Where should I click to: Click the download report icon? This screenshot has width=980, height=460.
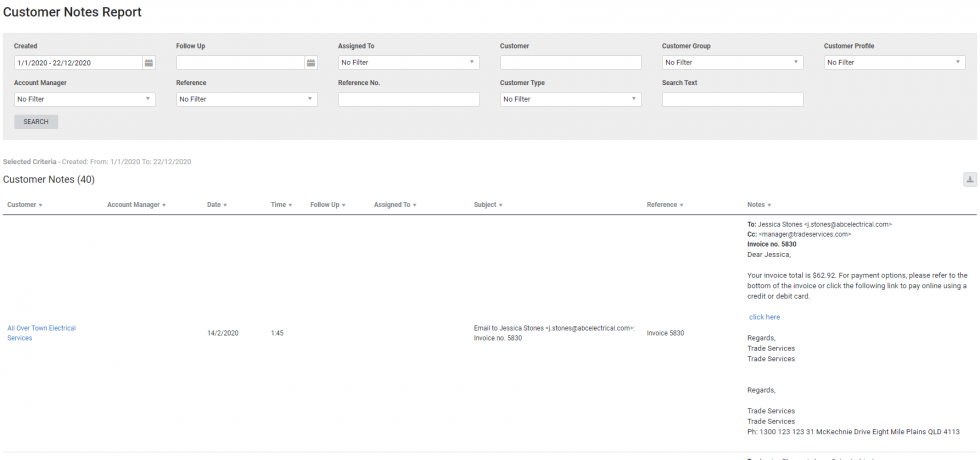coord(969,180)
